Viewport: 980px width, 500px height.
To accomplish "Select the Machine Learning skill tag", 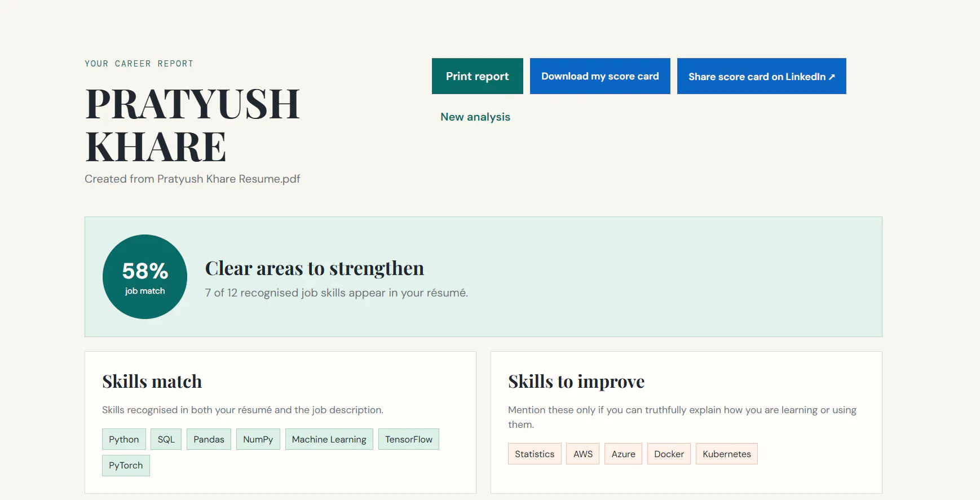I will pos(329,439).
